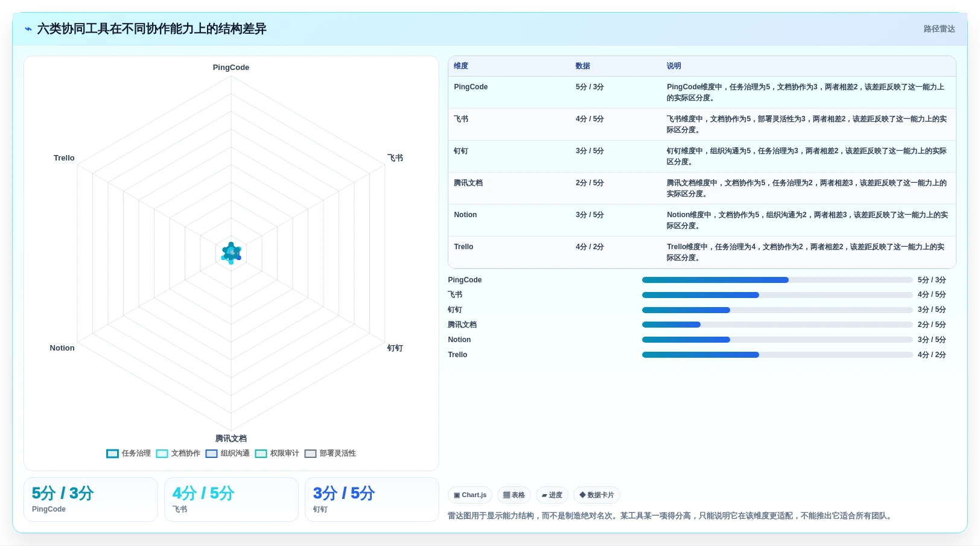980x546 pixels.
Task: Select the Chart.js tag
Action: click(470, 495)
